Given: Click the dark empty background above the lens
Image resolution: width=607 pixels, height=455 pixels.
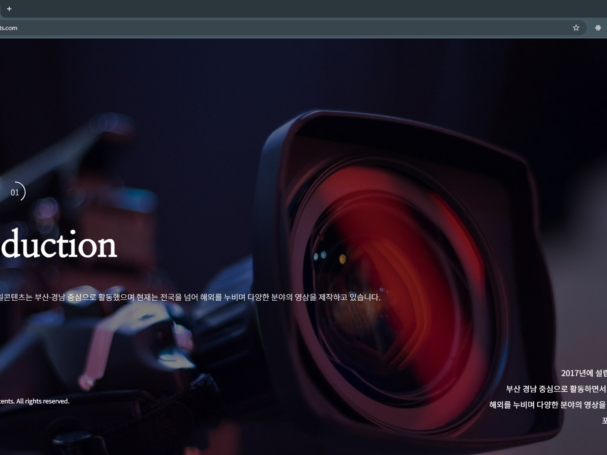Looking at the screenshot, I should [300, 75].
